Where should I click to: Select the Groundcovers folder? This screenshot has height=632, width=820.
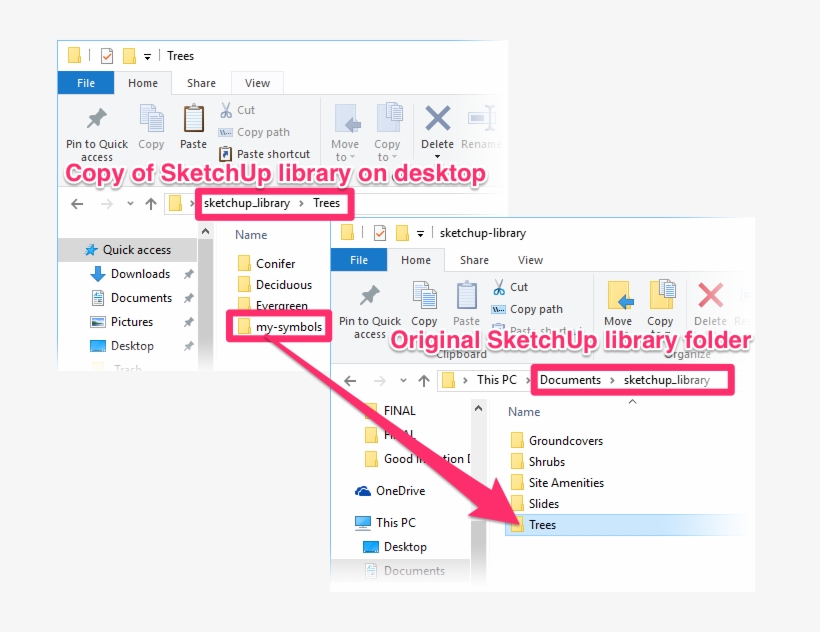(556, 441)
